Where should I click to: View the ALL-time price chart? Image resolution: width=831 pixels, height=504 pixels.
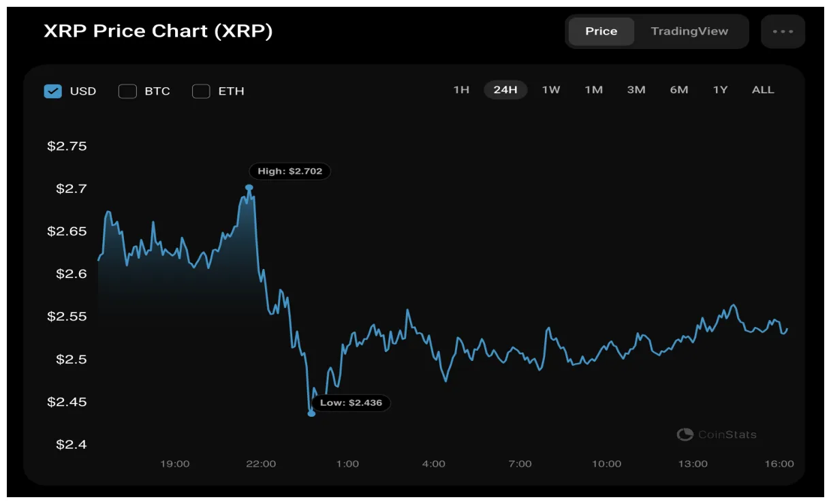point(762,89)
